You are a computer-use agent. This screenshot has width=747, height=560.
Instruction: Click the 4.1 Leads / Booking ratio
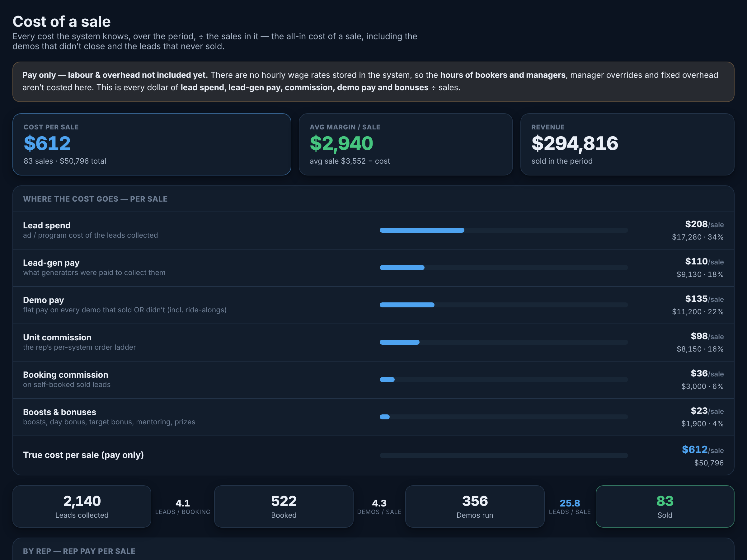click(183, 507)
